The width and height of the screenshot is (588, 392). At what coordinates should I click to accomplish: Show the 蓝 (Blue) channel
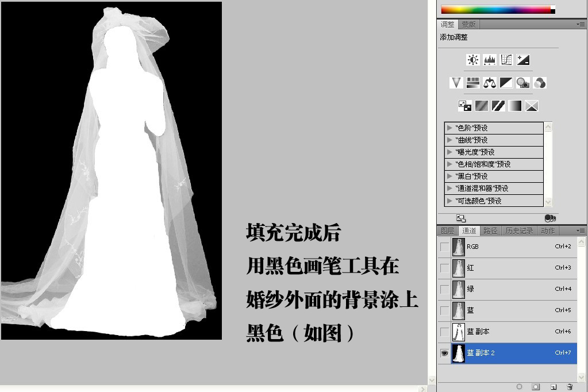coord(444,310)
